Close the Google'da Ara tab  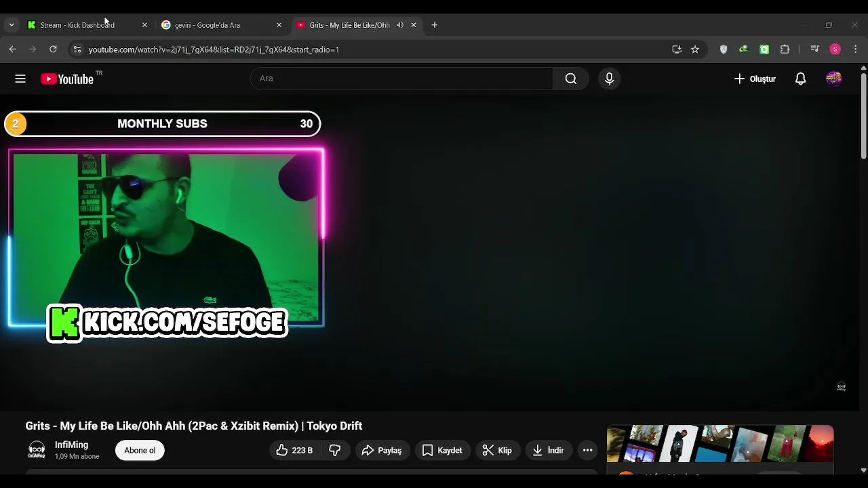[279, 25]
